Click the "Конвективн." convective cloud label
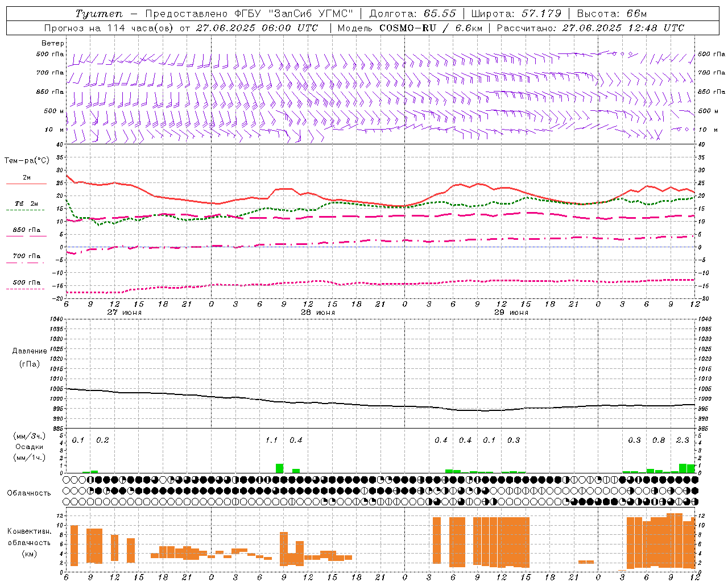Screen dimensions: 728x582 [29, 531]
